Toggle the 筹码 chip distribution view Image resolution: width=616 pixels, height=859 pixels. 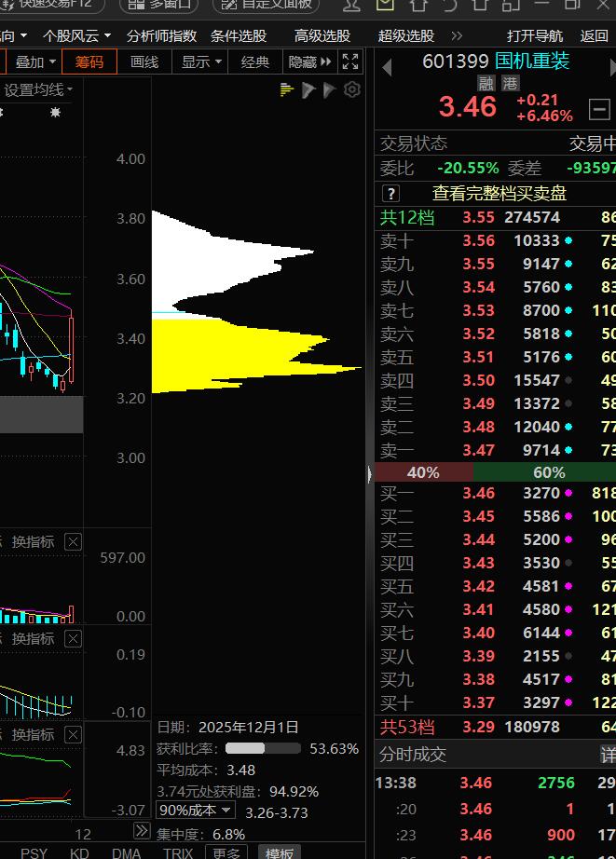click(x=89, y=61)
